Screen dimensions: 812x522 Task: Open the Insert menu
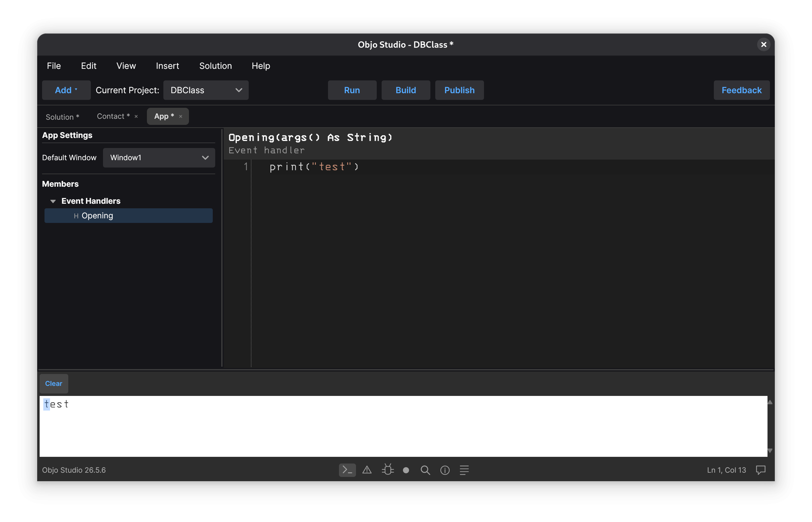tap(167, 66)
